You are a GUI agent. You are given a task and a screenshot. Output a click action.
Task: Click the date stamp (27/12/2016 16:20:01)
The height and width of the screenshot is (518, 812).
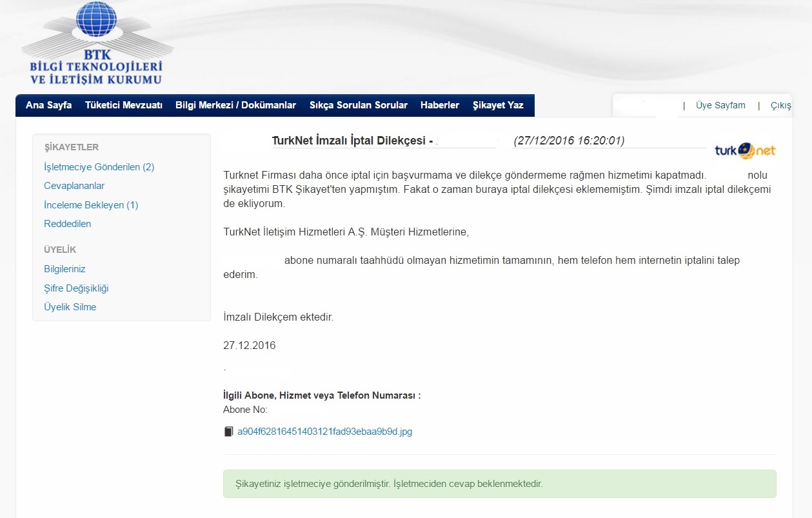click(x=569, y=141)
